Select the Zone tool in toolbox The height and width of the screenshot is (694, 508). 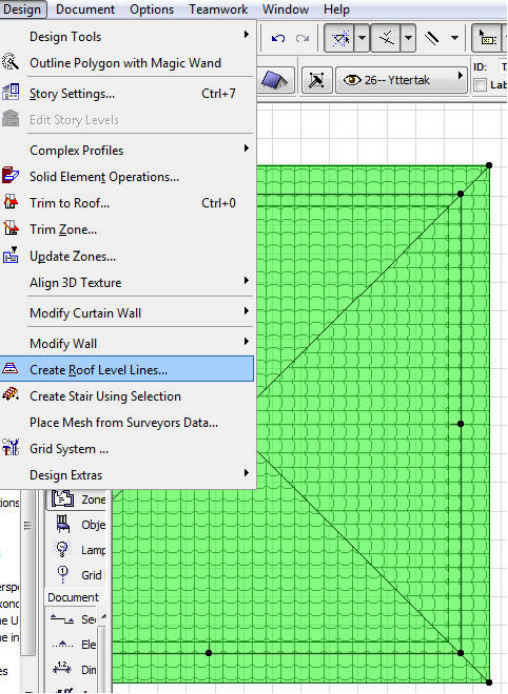[78, 499]
